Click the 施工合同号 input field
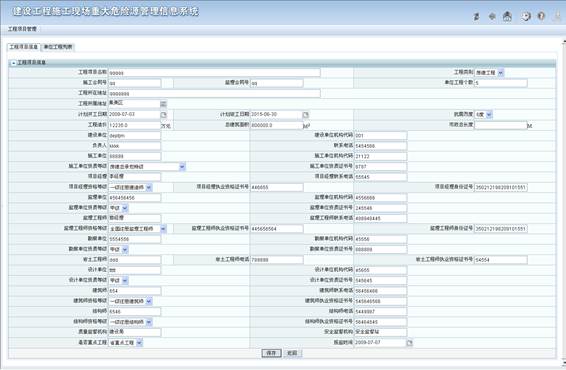This screenshot has width=566, height=370. point(135,83)
